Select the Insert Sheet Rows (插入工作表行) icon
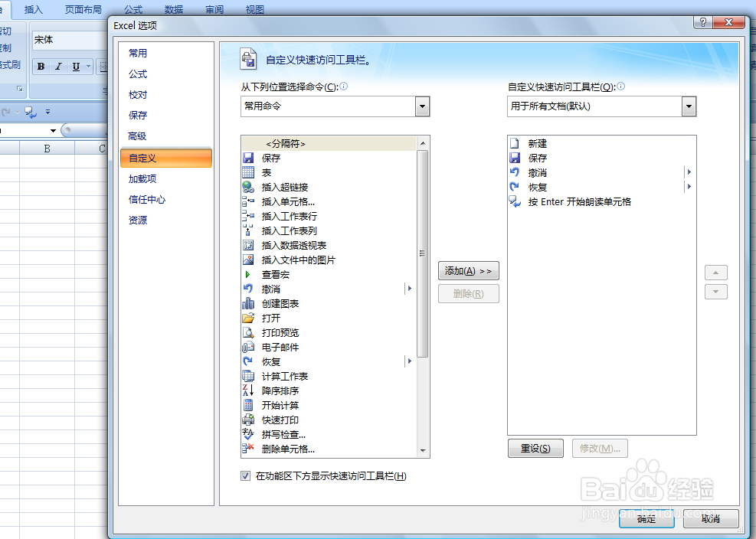Viewport: 756px width, 539px height. 248,216
